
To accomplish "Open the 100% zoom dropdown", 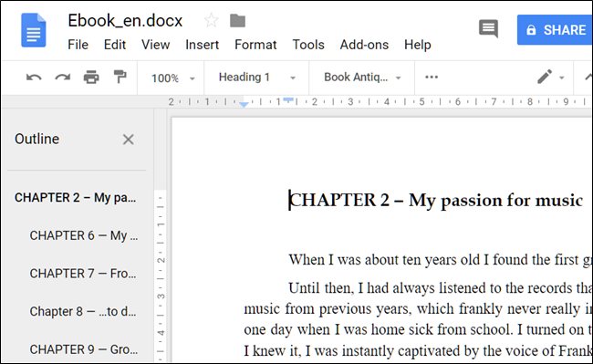I will 172,78.
